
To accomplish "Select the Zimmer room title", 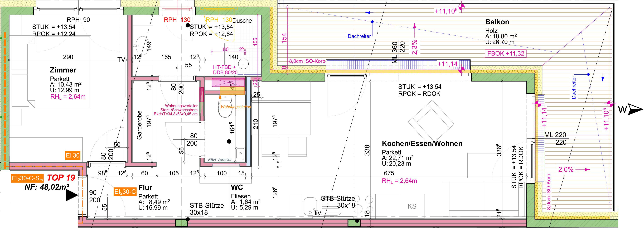I will 63,70.
